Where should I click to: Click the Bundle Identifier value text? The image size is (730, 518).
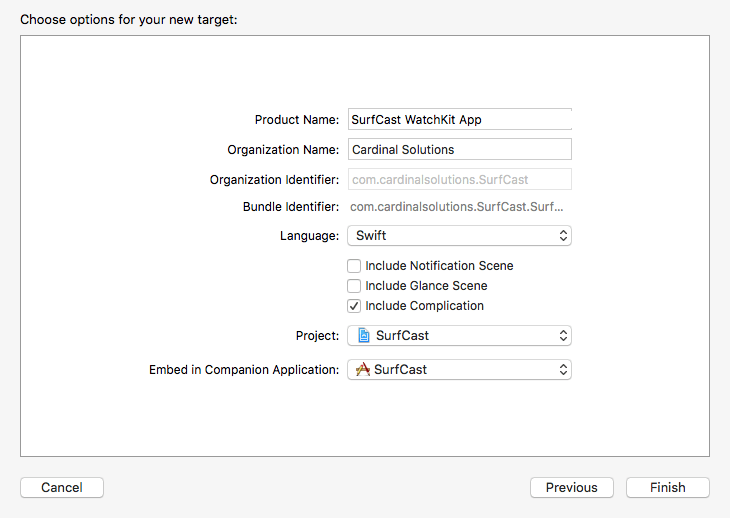pyautogui.click(x=456, y=207)
